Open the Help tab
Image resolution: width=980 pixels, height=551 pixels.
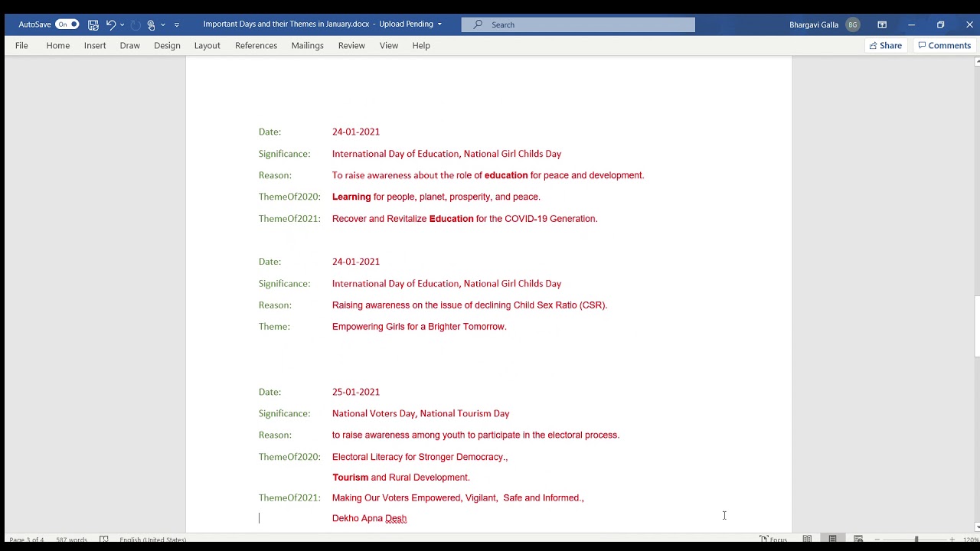coord(421,45)
